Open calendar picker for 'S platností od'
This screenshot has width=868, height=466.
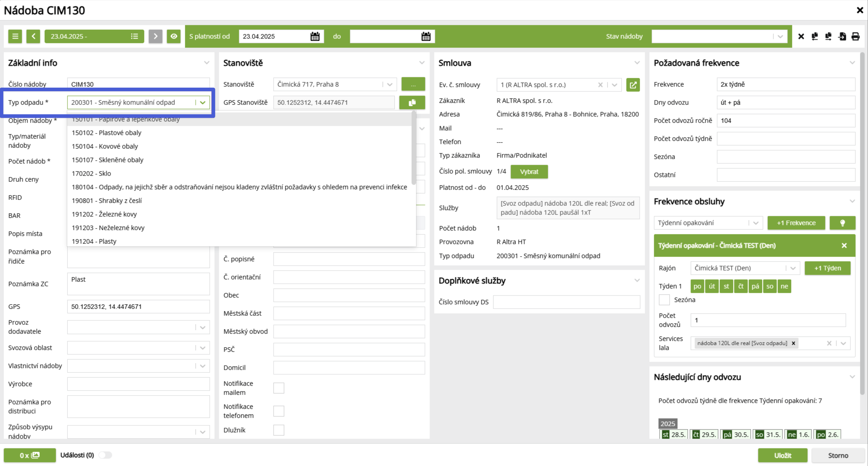315,36
